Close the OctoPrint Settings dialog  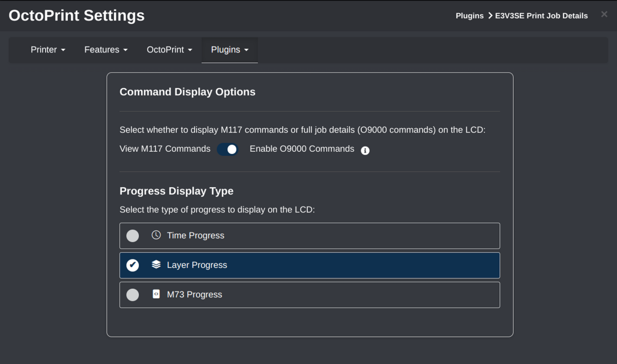pyautogui.click(x=604, y=14)
